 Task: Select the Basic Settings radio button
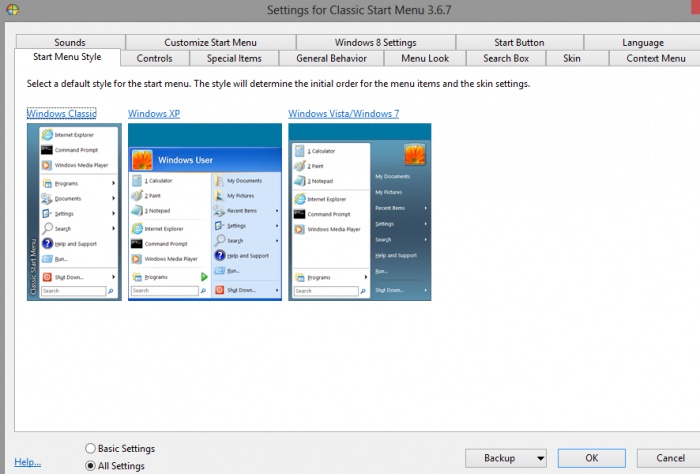pos(90,448)
